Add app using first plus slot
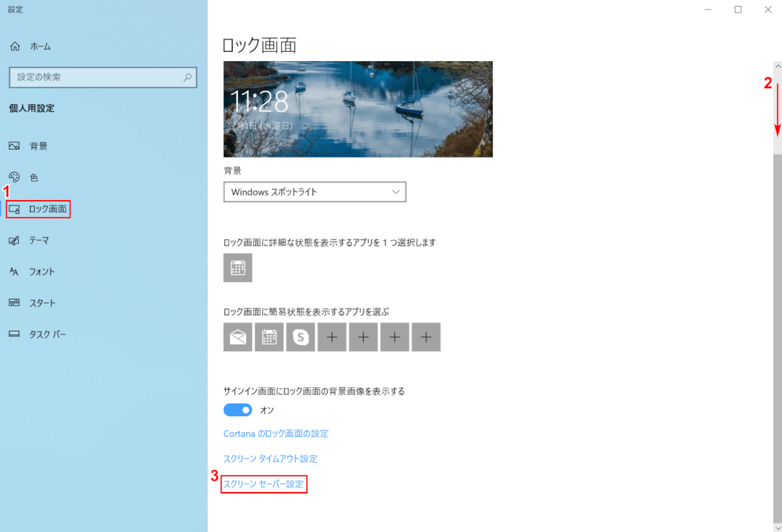Image resolution: width=782 pixels, height=532 pixels. pos(332,337)
